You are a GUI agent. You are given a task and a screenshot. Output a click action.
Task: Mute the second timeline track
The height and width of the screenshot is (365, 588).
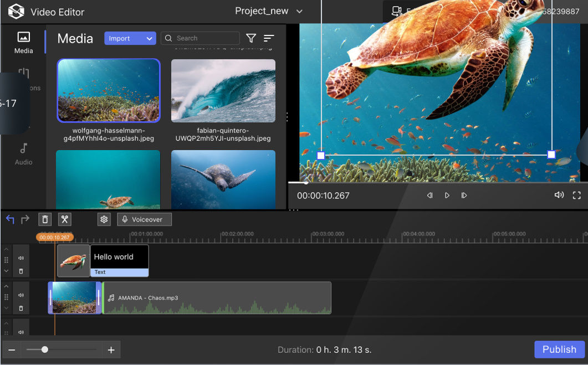pyautogui.click(x=21, y=295)
